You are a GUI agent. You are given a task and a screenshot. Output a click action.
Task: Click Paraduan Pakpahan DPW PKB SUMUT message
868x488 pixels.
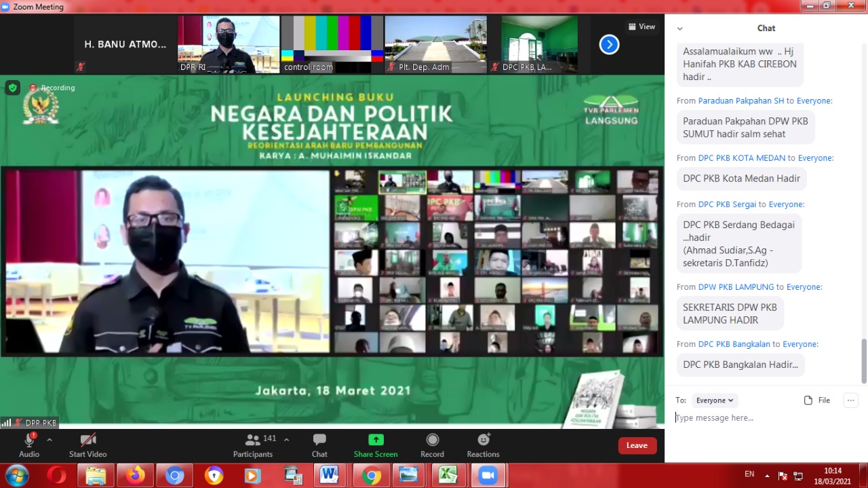point(746,128)
